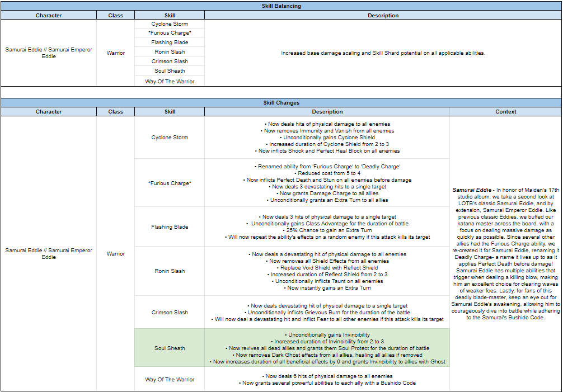
Task: Click Class header in Skill Changes table
Action: point(116,112)
